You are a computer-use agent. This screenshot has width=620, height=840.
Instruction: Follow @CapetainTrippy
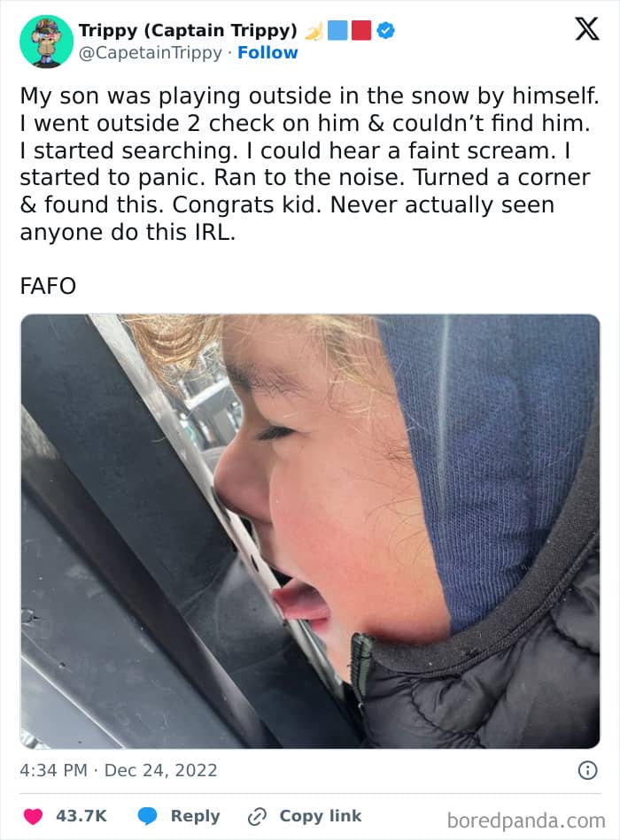(x=267, y=52)
